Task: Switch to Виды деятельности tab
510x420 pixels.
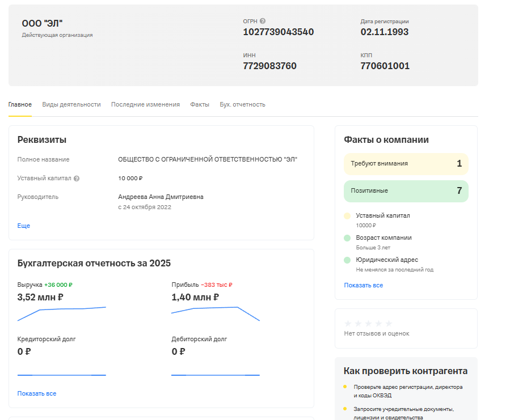Action: tap(71, 105)
